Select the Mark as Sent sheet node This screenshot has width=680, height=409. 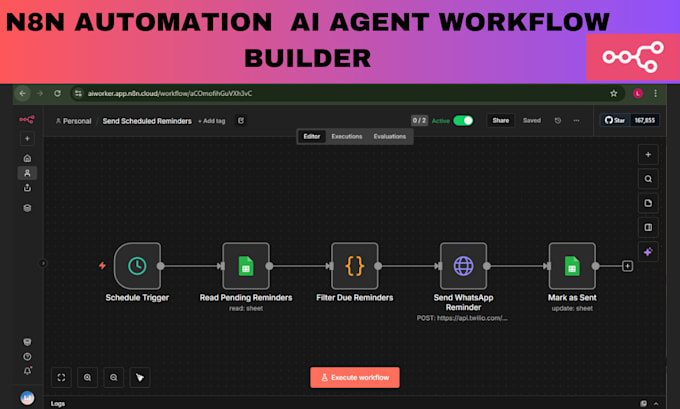click(x=572, y=266)
